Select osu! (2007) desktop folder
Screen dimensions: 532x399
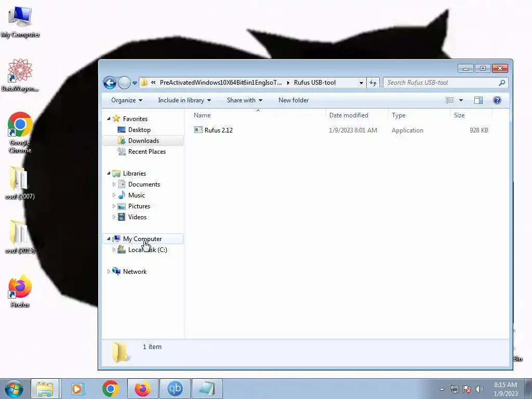20,183
